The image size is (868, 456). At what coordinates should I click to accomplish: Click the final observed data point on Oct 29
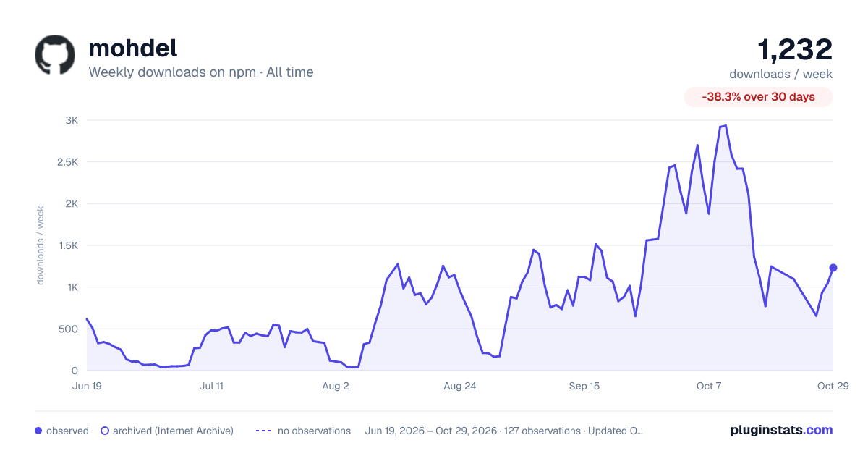click(x=833, y=268)
